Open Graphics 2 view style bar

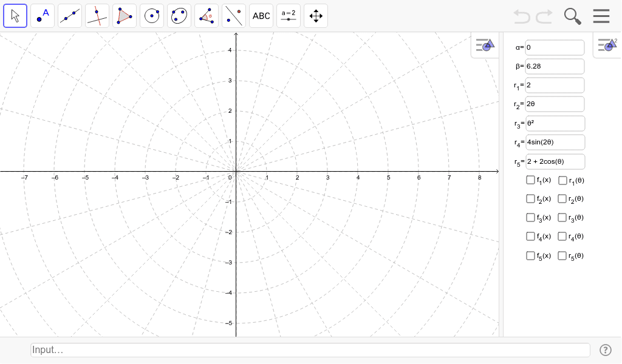[607, 45]
